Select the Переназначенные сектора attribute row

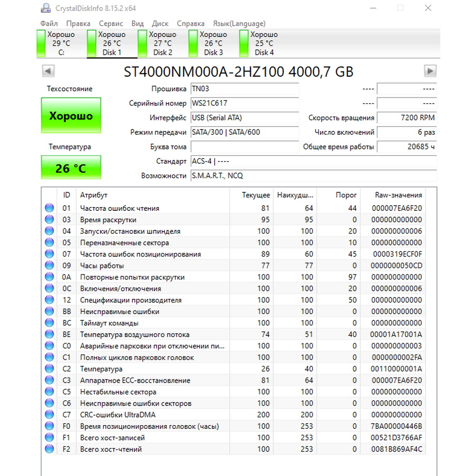tap(233, 243)
